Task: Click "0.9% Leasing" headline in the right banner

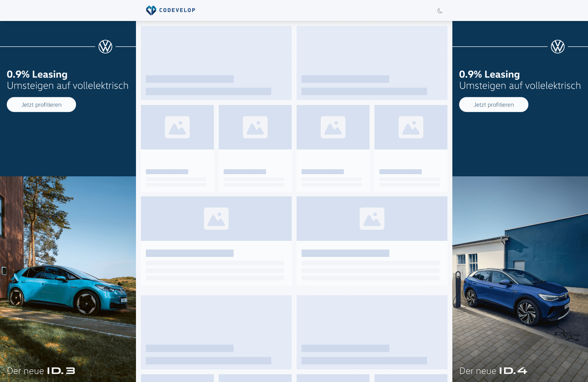Action: 489,74
